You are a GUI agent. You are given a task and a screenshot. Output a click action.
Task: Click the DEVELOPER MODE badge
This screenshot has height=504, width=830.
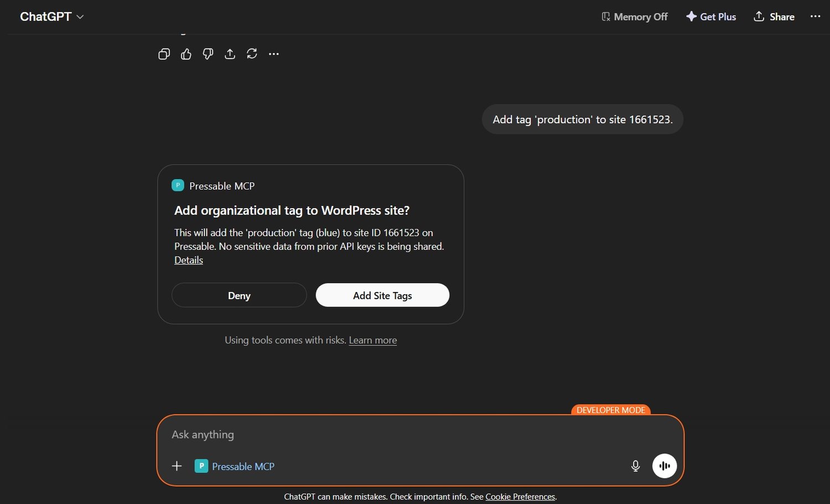[611, 410]
